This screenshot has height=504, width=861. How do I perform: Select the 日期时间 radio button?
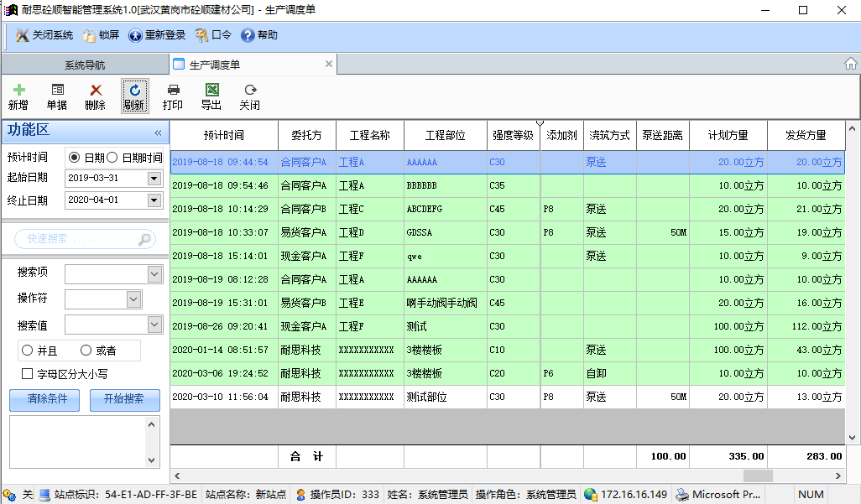coord(112,158)
